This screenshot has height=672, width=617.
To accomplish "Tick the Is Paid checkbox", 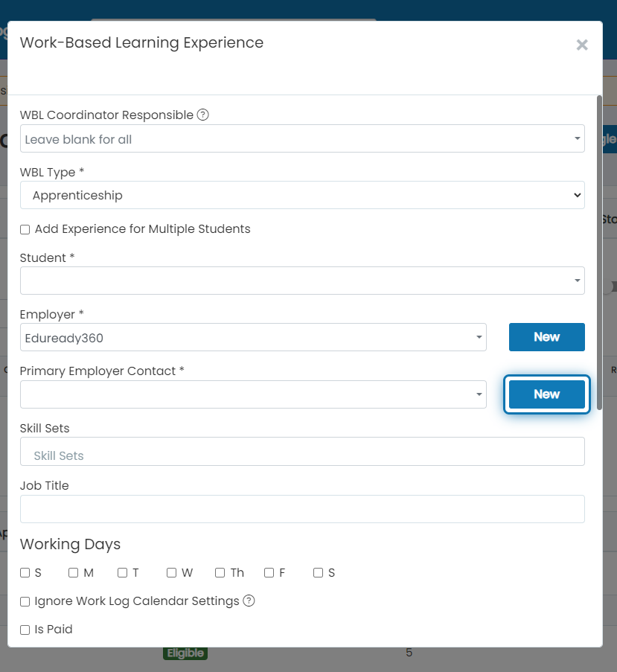I will tap(25, 630).
